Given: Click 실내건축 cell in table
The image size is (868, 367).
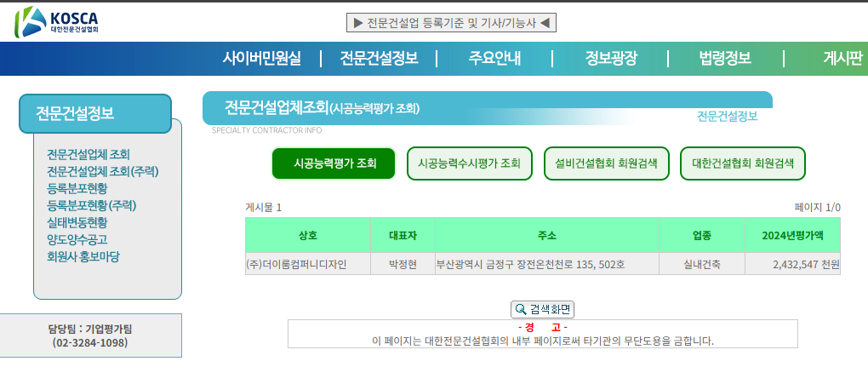Looking at the screenshot, I should click(702, 264).
